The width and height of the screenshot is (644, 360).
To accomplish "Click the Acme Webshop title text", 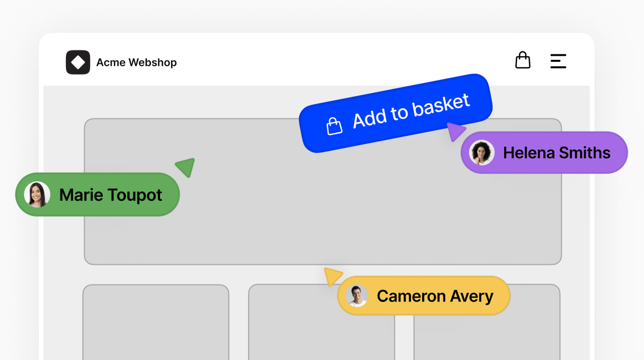I will click(136, 62).
